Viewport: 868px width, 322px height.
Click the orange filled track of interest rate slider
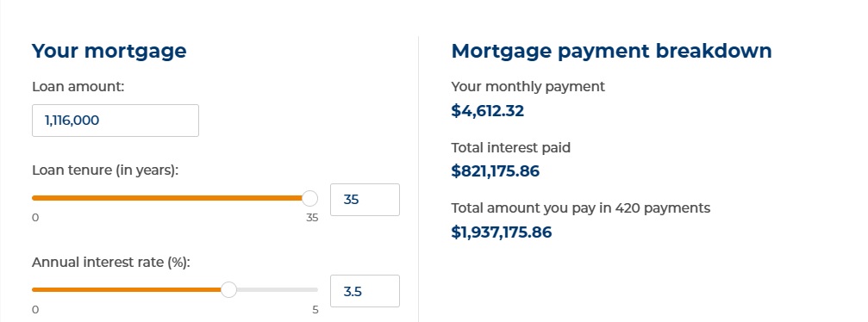(126, 289)
